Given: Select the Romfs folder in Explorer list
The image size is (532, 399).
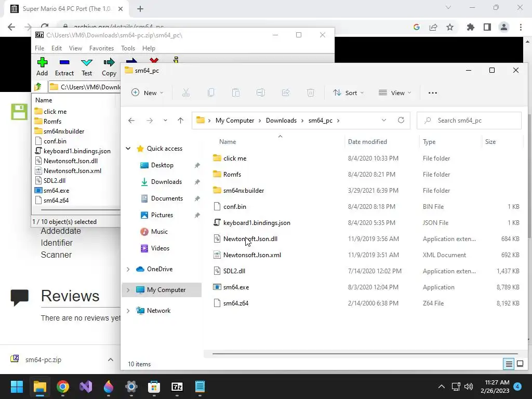Looking at the screenshot, I should [232, 175].
